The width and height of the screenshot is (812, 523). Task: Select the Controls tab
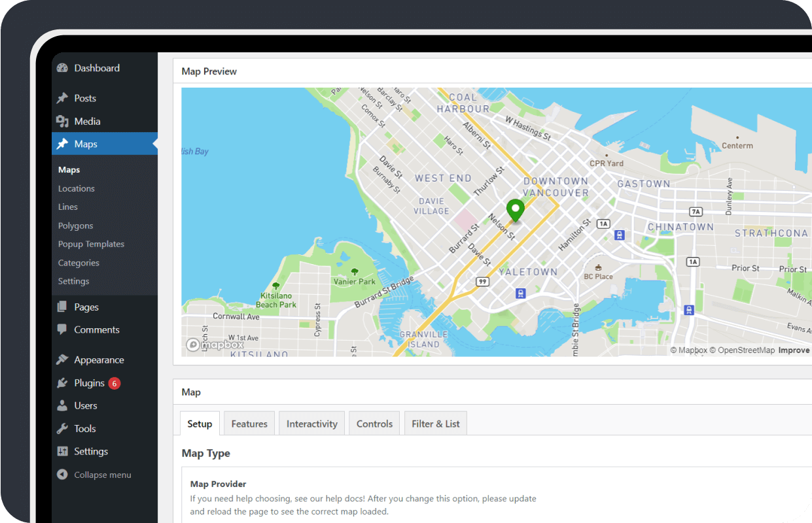click(374, 423)
